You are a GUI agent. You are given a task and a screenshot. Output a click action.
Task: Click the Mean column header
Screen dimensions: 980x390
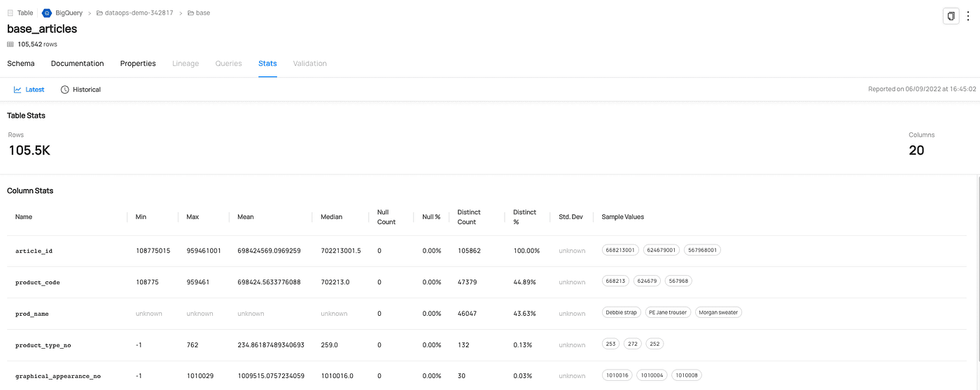click(246, 217)
